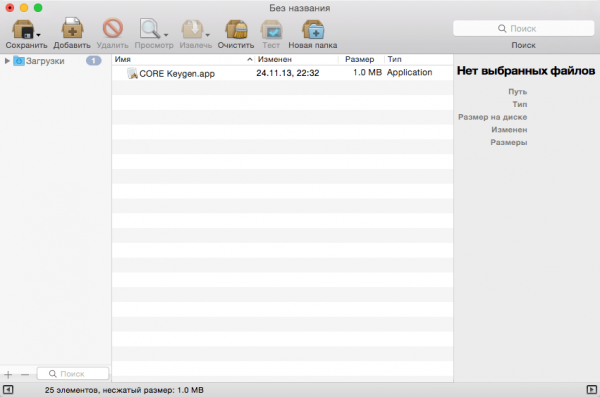
Task: Click the toolbar Поиск search field
Action: tap(523, 28)
